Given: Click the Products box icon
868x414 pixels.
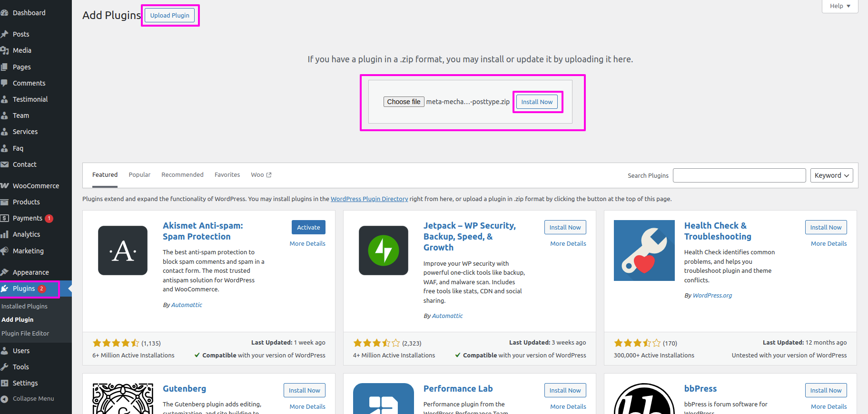Looking at the screenshot, I should coord(4,202).
